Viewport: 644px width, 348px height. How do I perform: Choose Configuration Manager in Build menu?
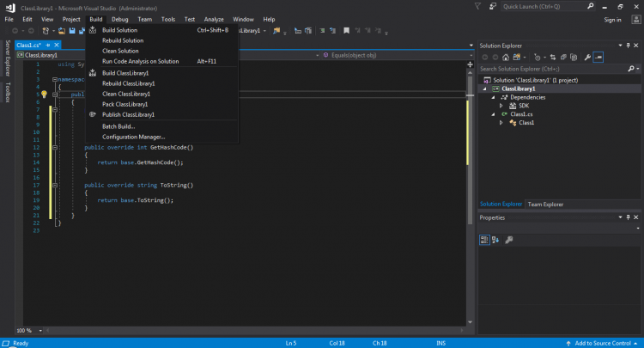click(x=133, y=137)
